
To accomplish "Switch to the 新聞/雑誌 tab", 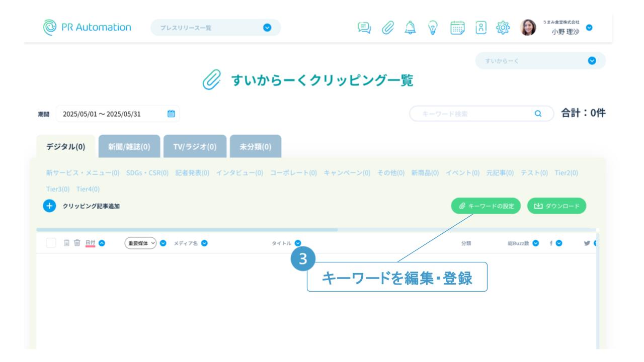I will click(x=129, y=147).
